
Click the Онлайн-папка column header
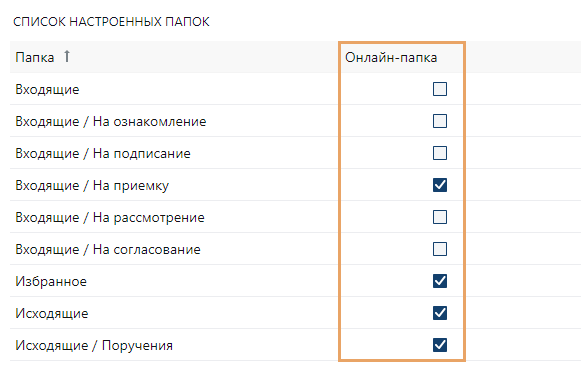[391, 57]
